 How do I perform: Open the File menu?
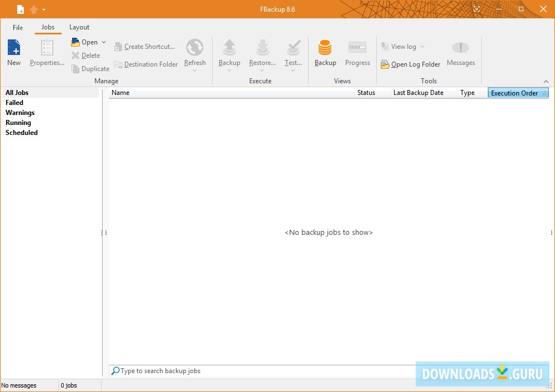(18, 27)
